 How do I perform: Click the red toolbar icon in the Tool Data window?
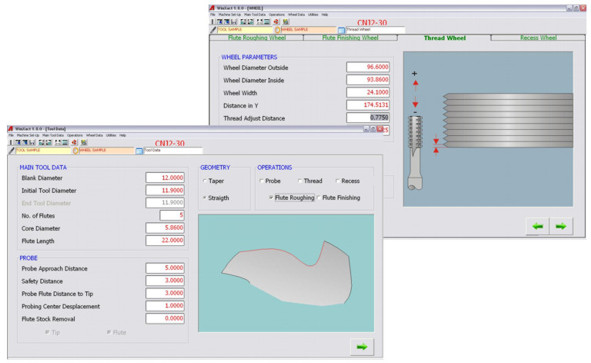pos(74,142)
